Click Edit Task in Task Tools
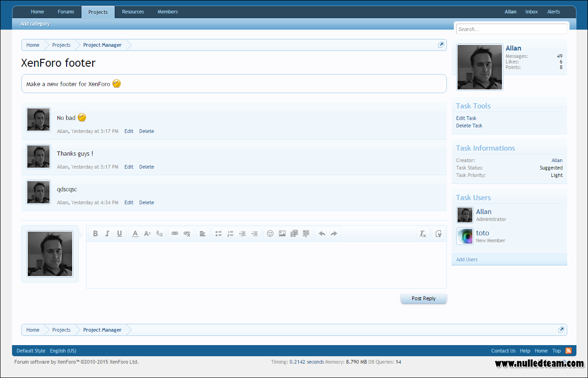 [x=466, y=118]
